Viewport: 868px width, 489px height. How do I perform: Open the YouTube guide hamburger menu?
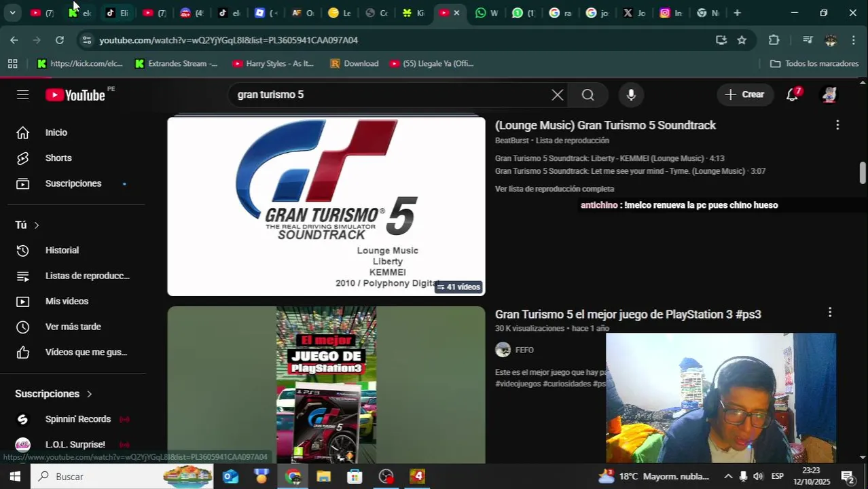(22, 94)
